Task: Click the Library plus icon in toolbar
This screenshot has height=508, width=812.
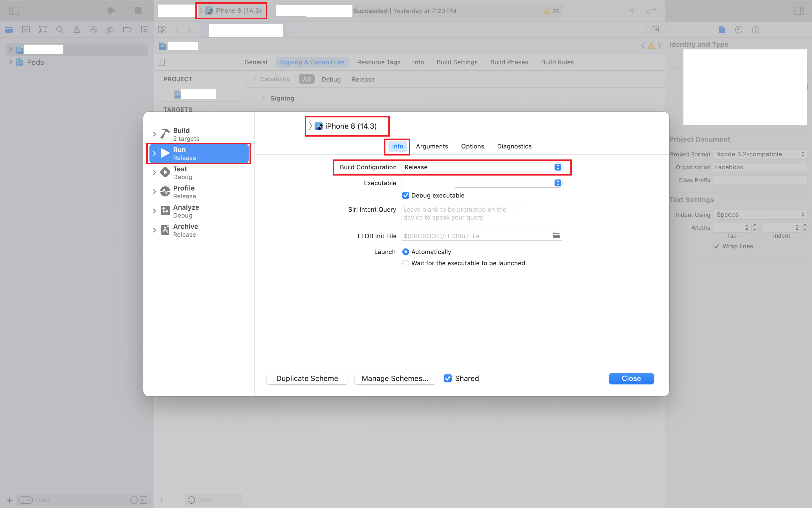Action: (x=632, y=11)
